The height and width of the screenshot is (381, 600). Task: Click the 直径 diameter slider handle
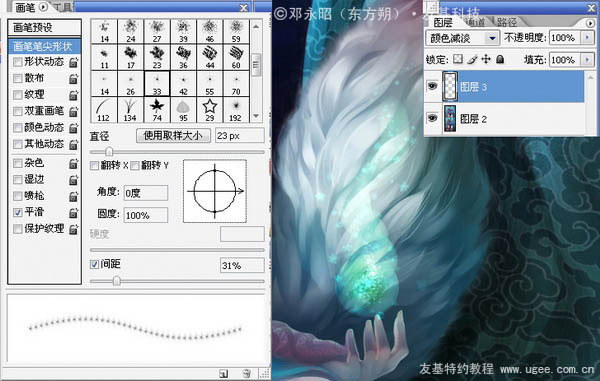click(109, 152)
